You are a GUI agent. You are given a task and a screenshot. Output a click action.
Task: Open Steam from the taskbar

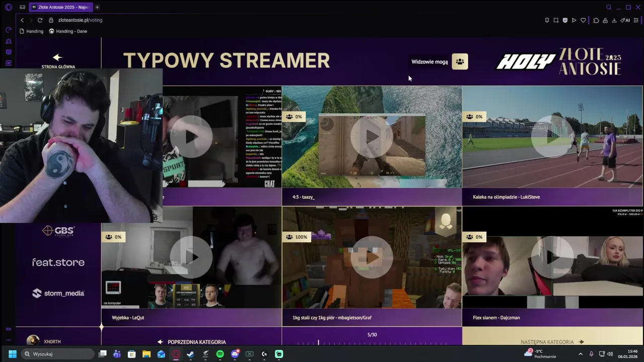(190, 354)
